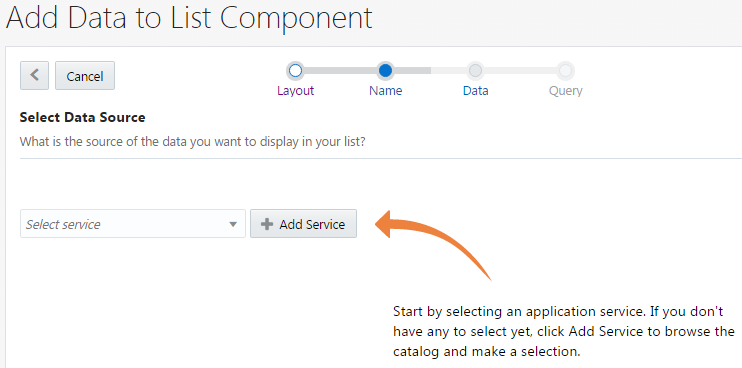742x368 pixels.
Task: Select the Query step circle
Action: pyautogui.click(x=565, y=71)
